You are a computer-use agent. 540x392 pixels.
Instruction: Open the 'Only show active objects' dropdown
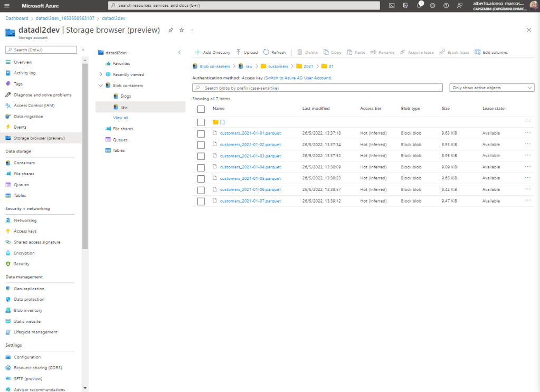pyautogui.click(x=491, y=88)
